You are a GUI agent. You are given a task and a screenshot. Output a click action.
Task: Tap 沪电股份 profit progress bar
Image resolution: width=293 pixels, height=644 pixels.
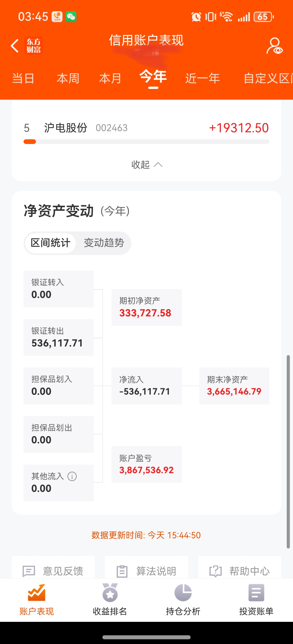(146, 142)
